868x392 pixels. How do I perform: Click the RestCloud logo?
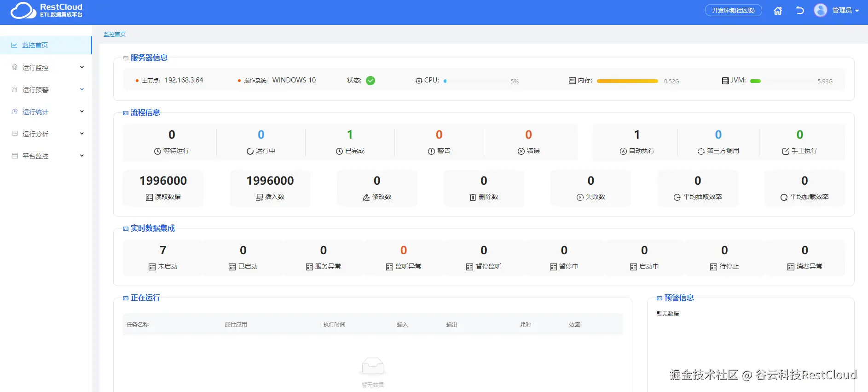(x=46, y=10)
